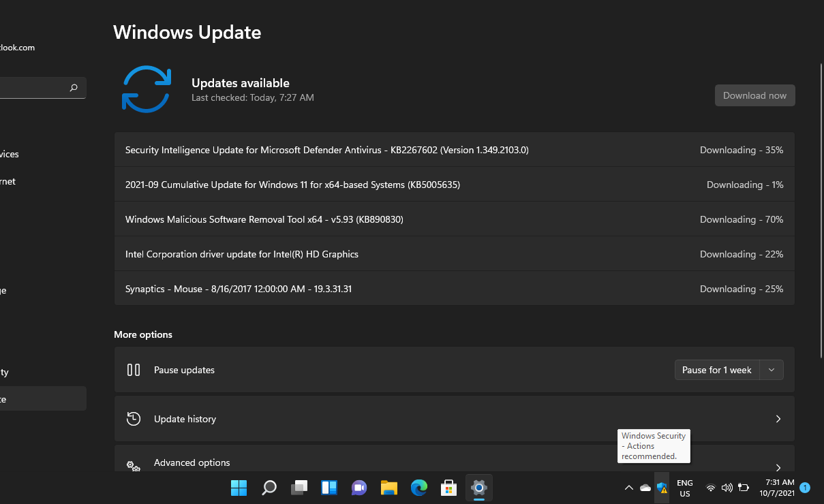Click the 'More options' heading
The width and height of the screenshot is (824, 504).
point(143,334)
